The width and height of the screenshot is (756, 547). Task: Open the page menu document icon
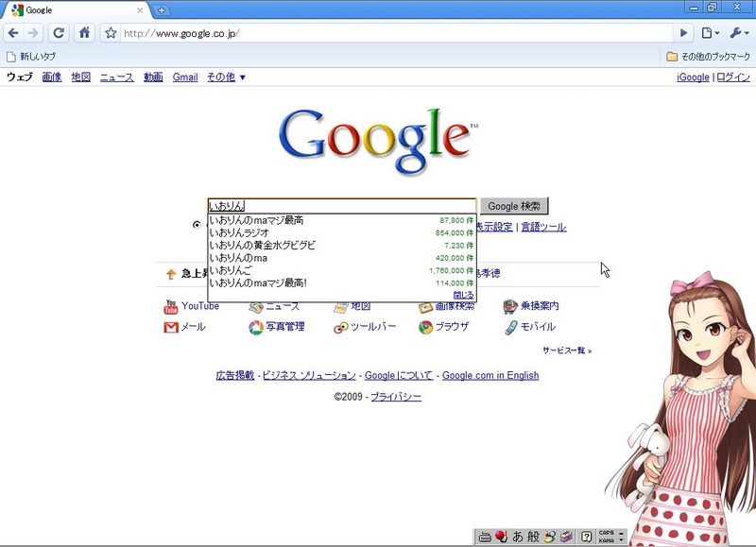pos(710,33)
